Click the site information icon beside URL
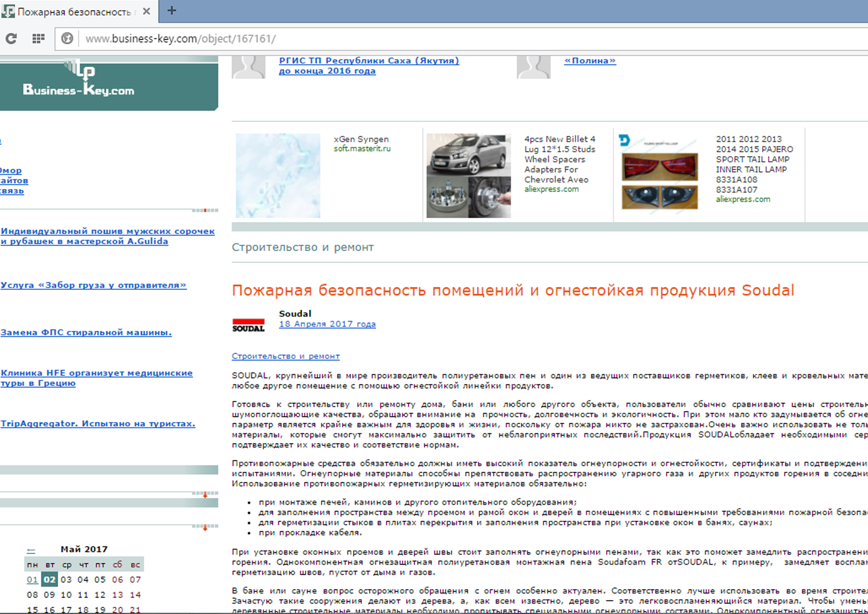 click(x=67, y=39)
